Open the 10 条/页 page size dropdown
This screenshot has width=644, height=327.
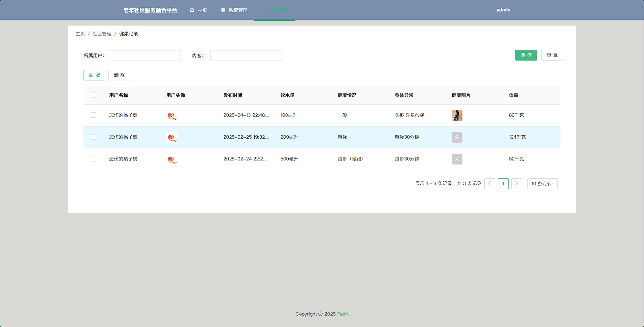(x=542, y=184)
